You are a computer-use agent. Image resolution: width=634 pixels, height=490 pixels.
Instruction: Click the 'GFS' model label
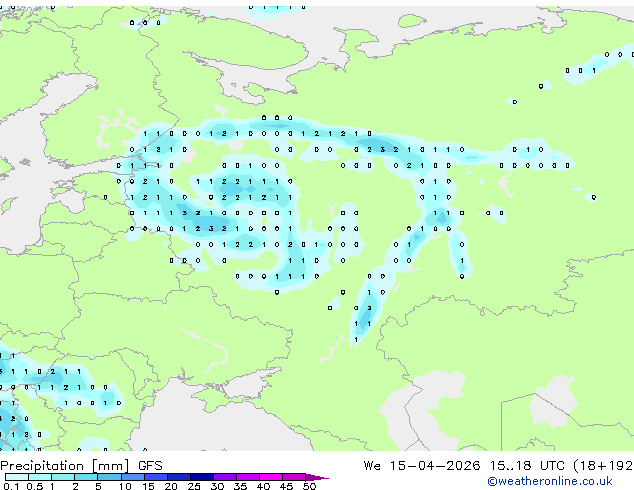tap(150, 466)
